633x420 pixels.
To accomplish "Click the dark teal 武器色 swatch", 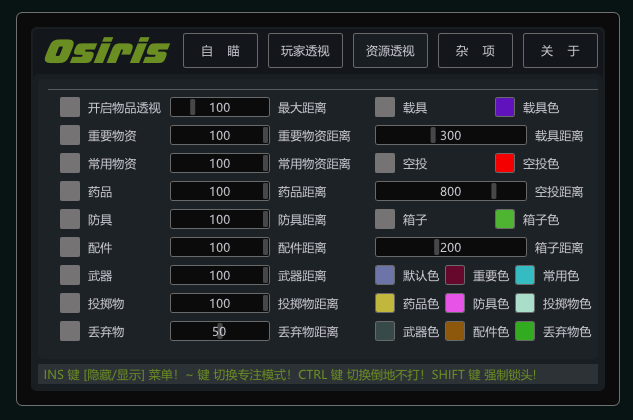I will [x=385, y=331].
